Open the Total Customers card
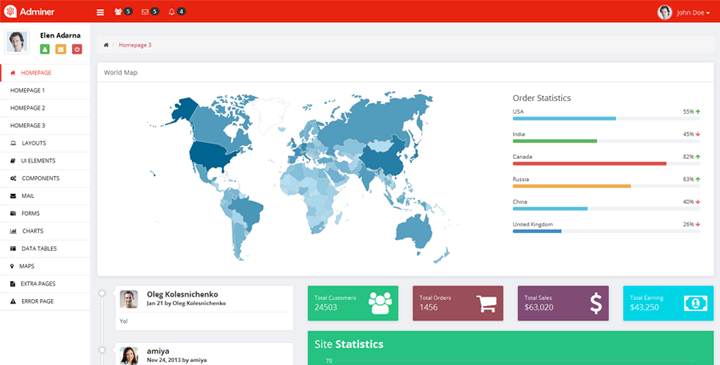 (x=353, y=303)
